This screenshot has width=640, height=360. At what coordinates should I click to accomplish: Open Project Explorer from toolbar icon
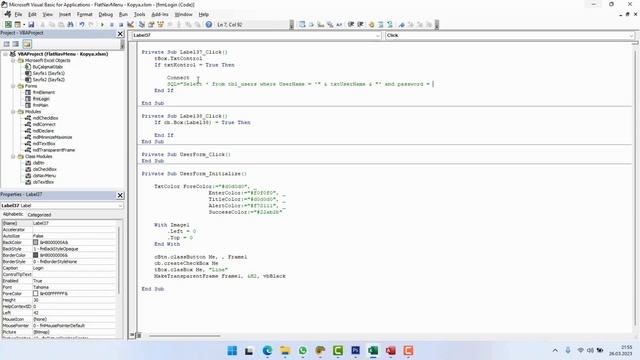142,24
